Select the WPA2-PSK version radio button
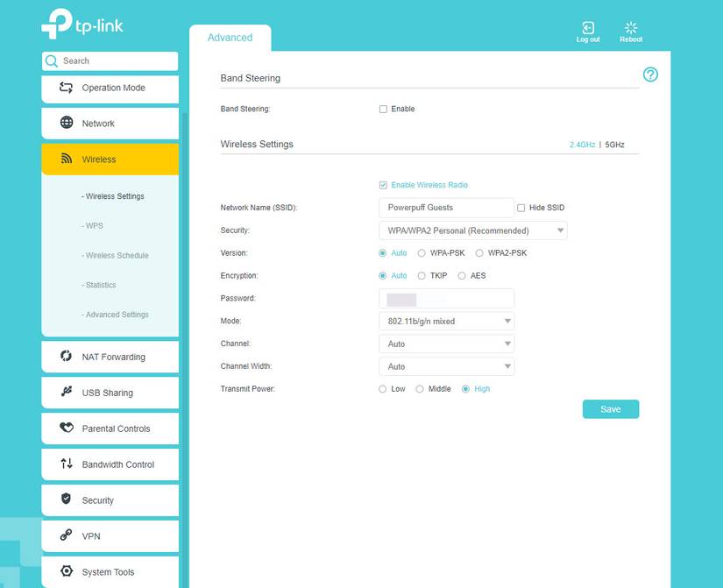Screen dimensions: 723x588 [x=479, y=252]
